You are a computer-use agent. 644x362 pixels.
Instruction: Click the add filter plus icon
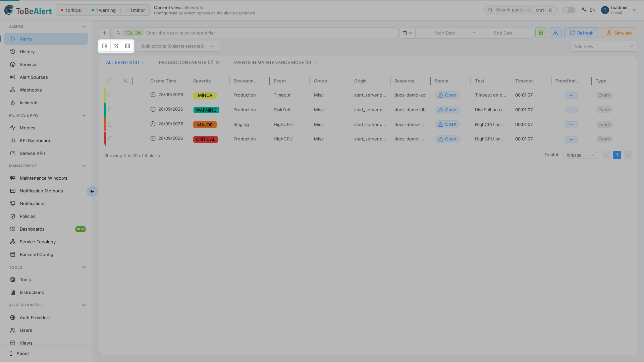point(105,33)
